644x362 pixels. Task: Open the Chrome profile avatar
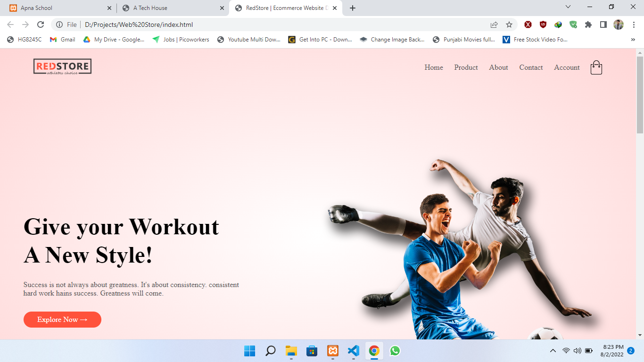[619, 25]
